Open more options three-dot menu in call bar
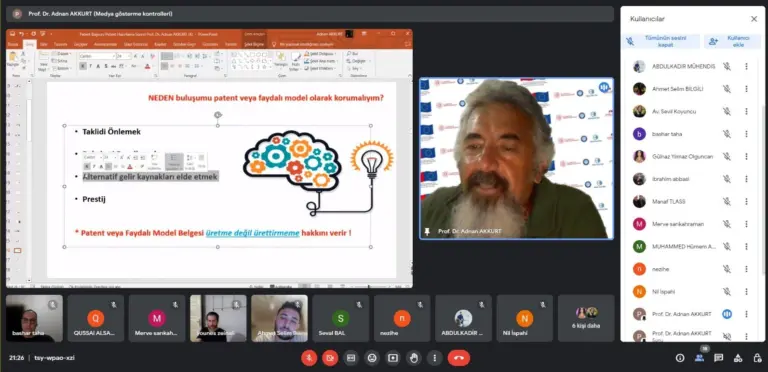768x372 pixels. 434,358
